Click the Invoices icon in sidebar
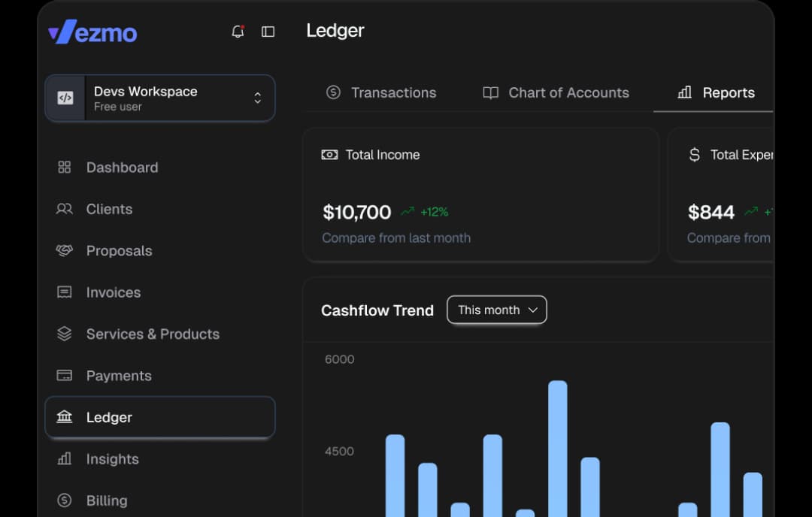Viewport: 812px width, 517px height. [65, 292]
